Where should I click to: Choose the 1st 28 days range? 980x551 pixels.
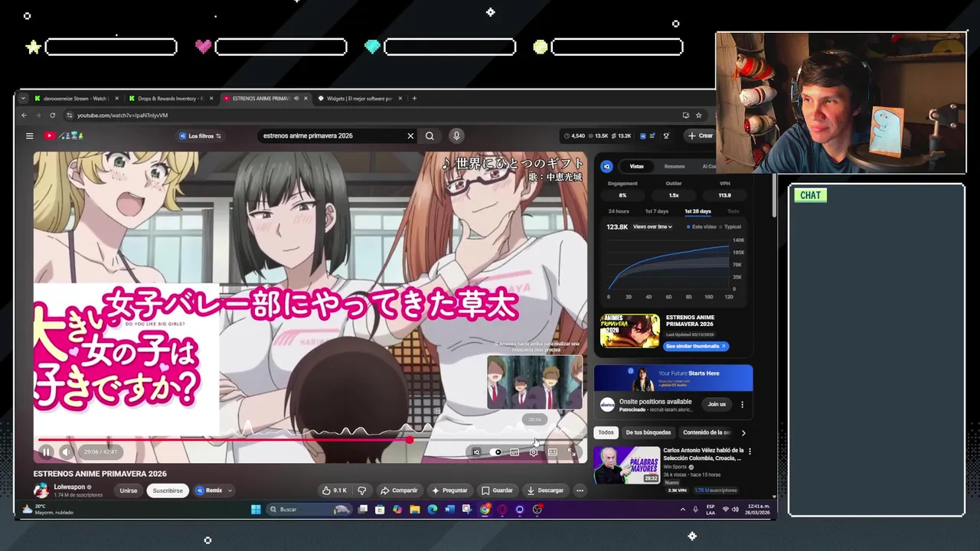tap(697, 211)
